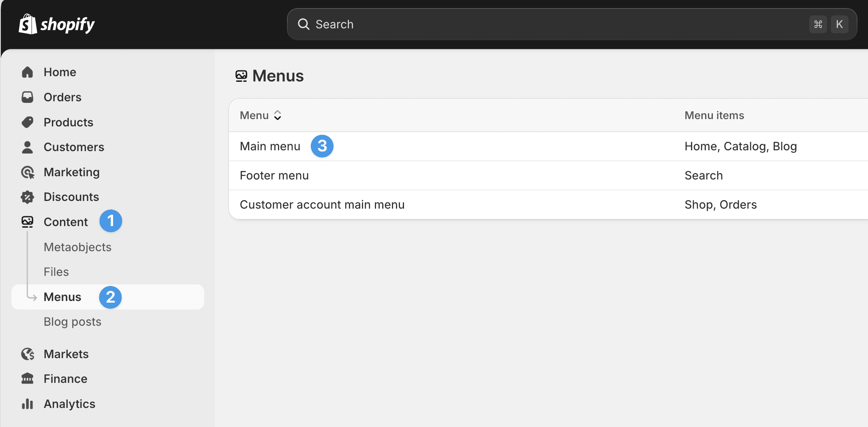868x427 pixels.
Task: Click the Shopify logo
Action: [x=57, y=24]
